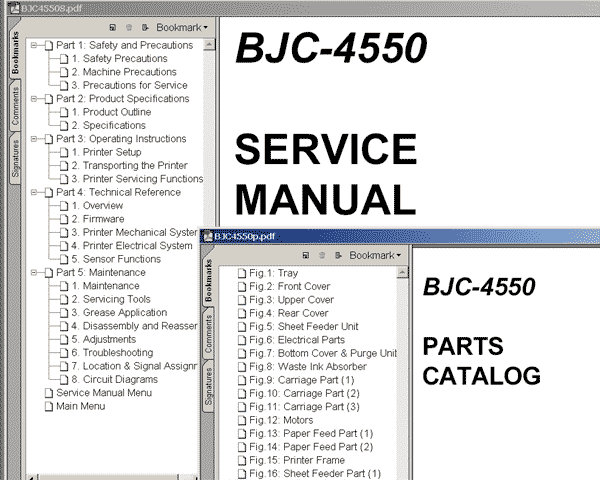Switch to Signatures tab in BJC4550p window

[208, 386]
